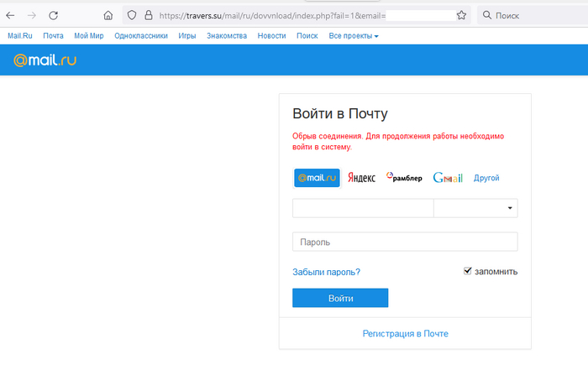Open the email domain dropdown
Image resolution: width=588 pixels, height=375 pixels.
point(475,208)
